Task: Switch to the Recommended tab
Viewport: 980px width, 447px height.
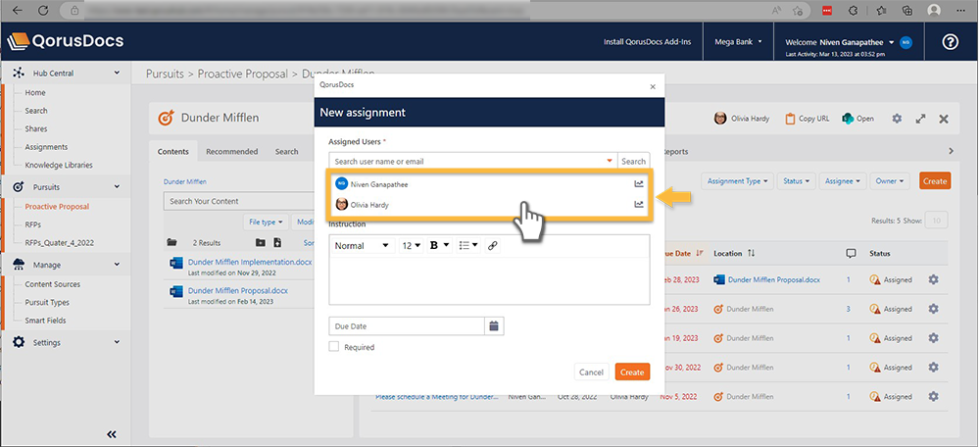Action: [232, 151]
